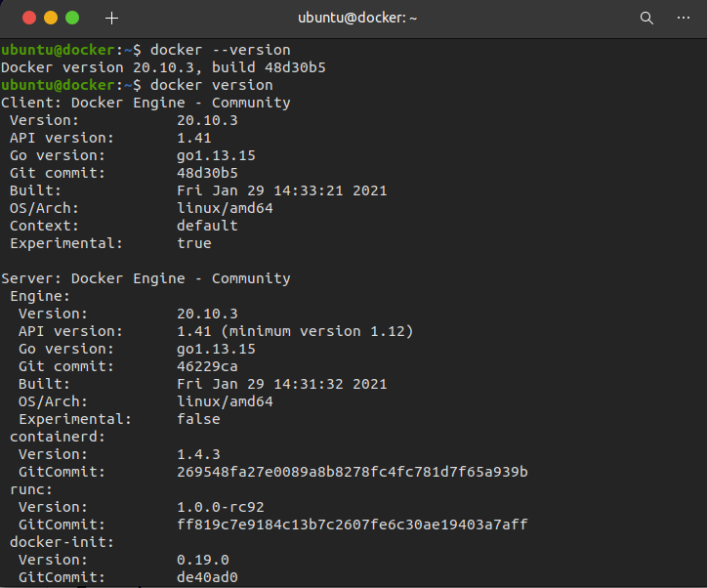The image size is (707, 588).
Task: Click docker-init GitCommit value de40ad0
Action: (207, 577)
